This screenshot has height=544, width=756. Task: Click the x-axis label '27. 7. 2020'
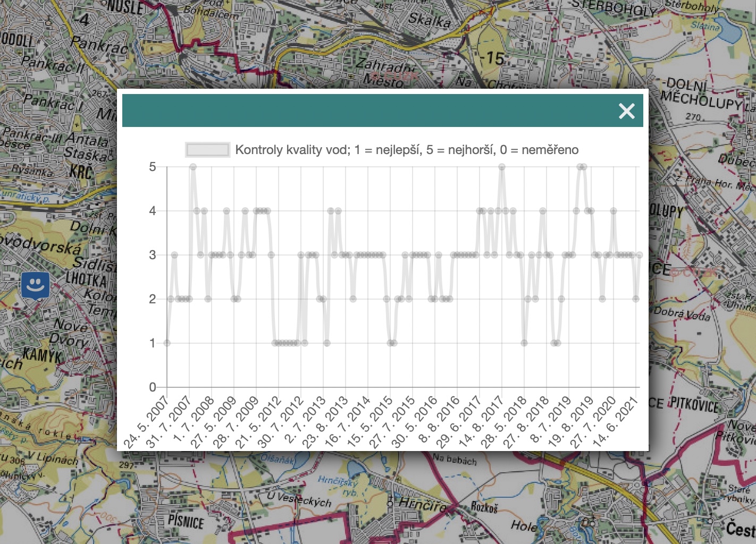click(x=592, y=422)
